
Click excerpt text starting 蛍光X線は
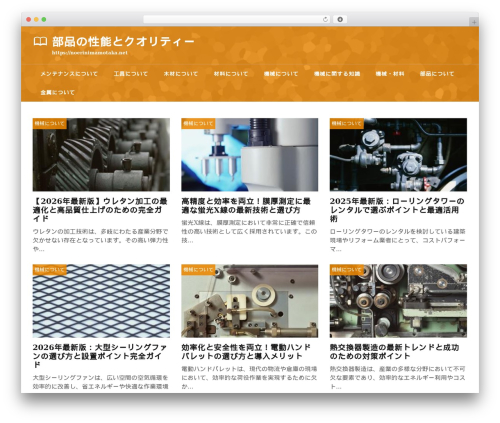point(249,231)
